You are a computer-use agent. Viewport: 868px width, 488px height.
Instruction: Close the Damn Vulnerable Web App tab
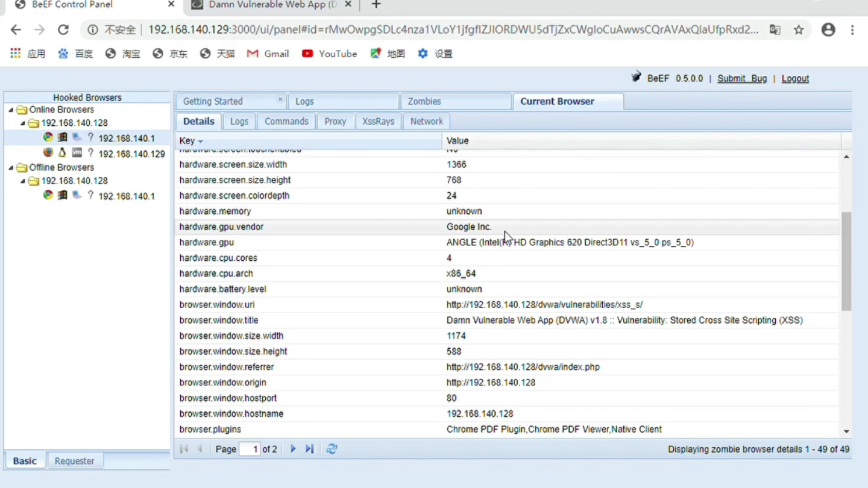click(x=348, y=4)
